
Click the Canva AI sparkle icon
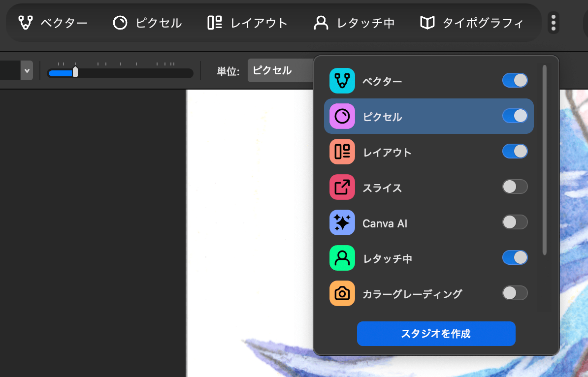[x=342, y=222]
